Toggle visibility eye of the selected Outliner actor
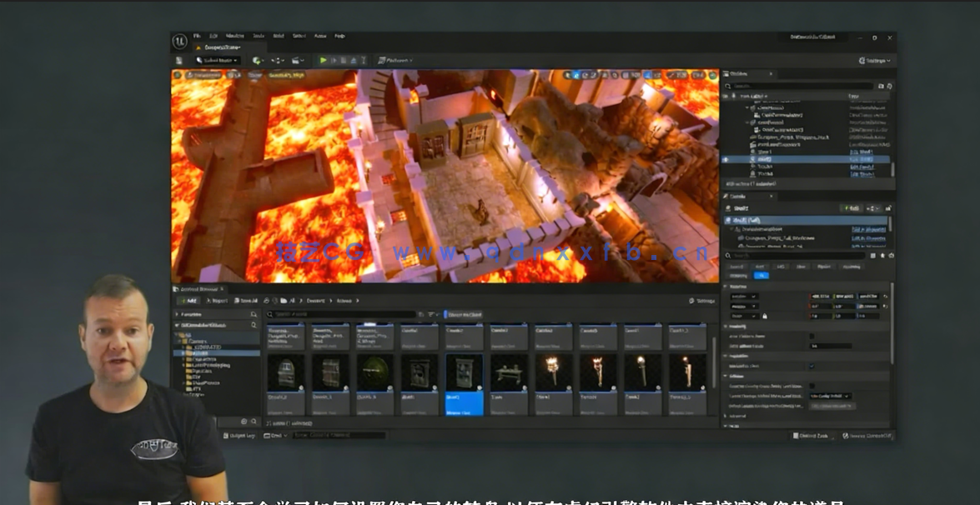This screenshot has height=505, width=980. coord(724,159)
